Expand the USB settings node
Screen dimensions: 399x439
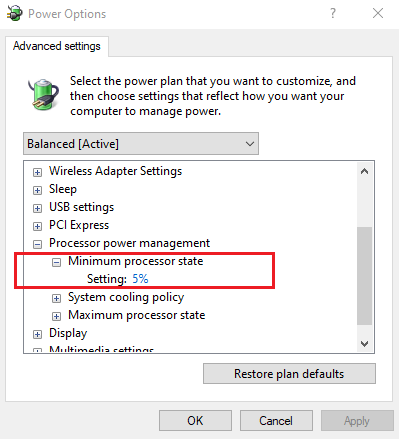pyautogui.click(x=37, y=208)
